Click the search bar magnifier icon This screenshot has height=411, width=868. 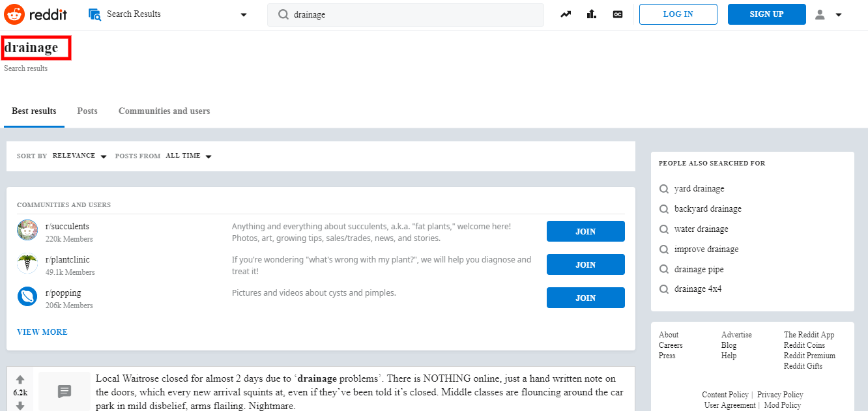tap(283, 14)
